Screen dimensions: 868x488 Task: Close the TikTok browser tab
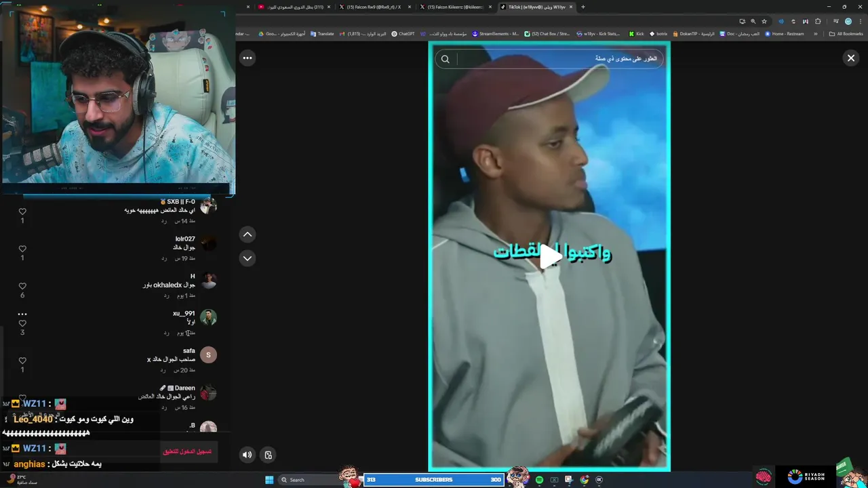tap(571, 7)
